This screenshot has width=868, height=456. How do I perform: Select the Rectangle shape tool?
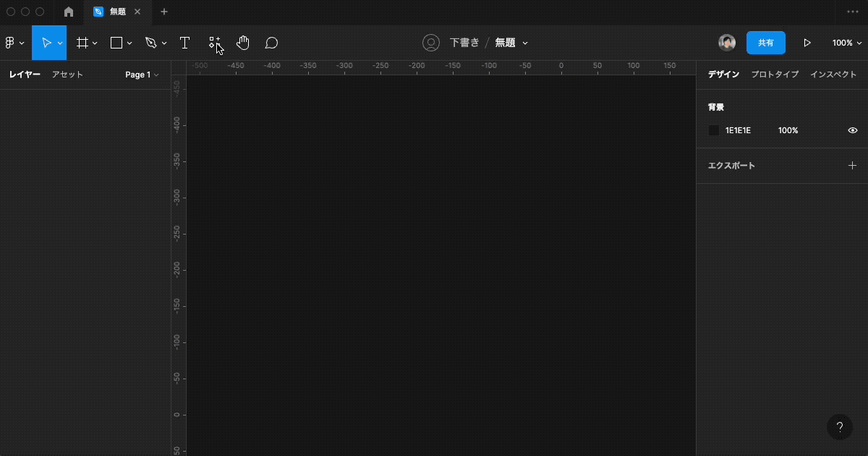coord(116,43)
